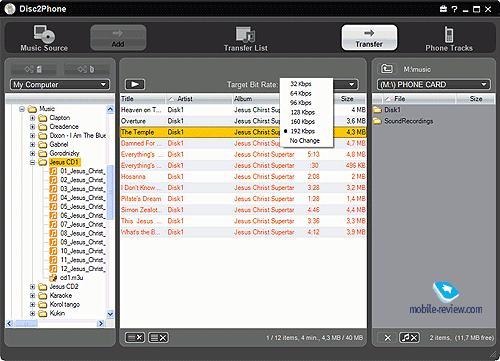Select the Jesus CD1 folder

(x=64, y=162)
